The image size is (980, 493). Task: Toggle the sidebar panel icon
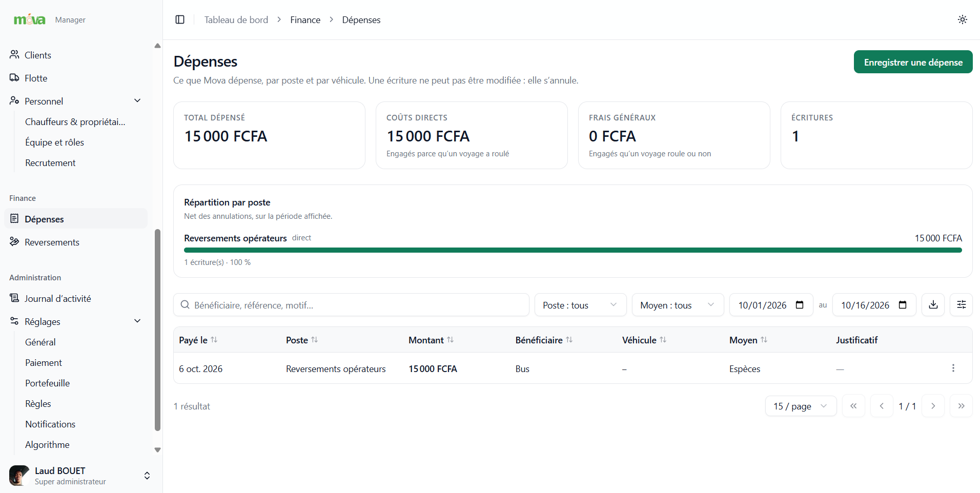180,19
